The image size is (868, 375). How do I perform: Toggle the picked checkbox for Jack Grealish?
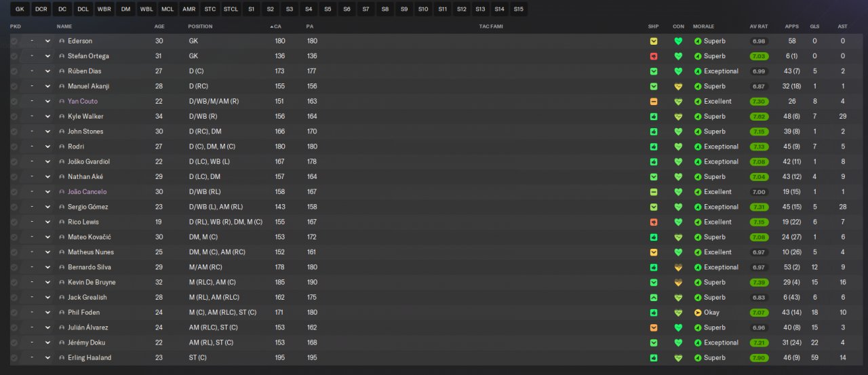(14, 297)
